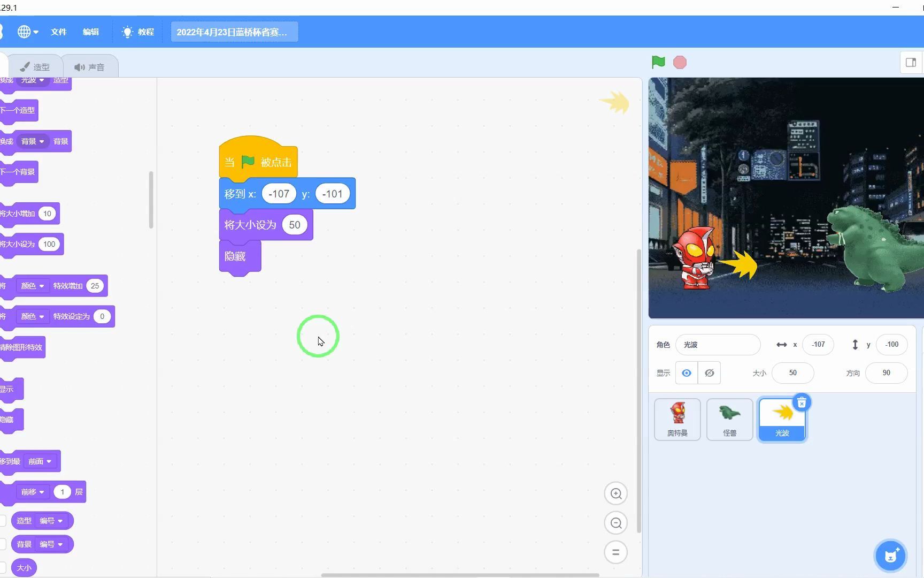
Task: Open the choose-a-sprite cat button
Action: tap(890, 556)
